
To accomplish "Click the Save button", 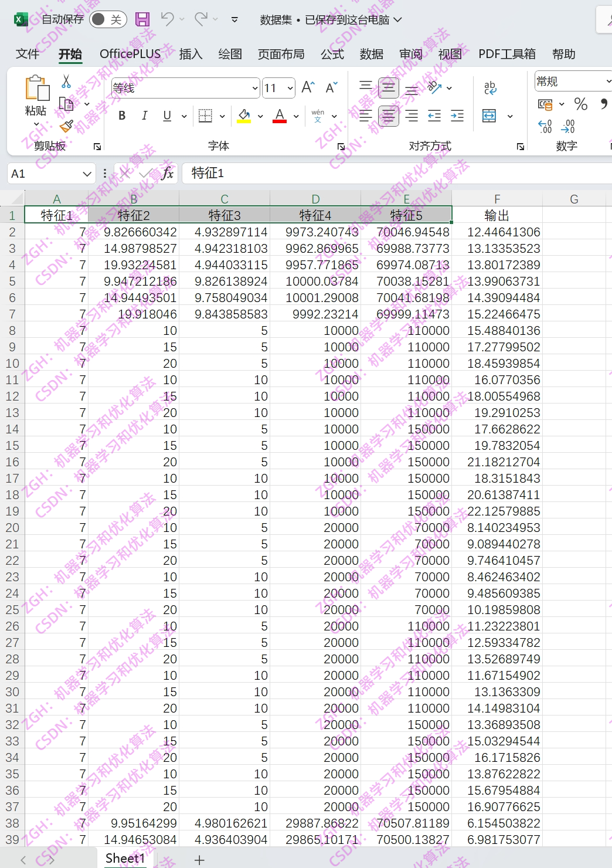I will [142, 19].
